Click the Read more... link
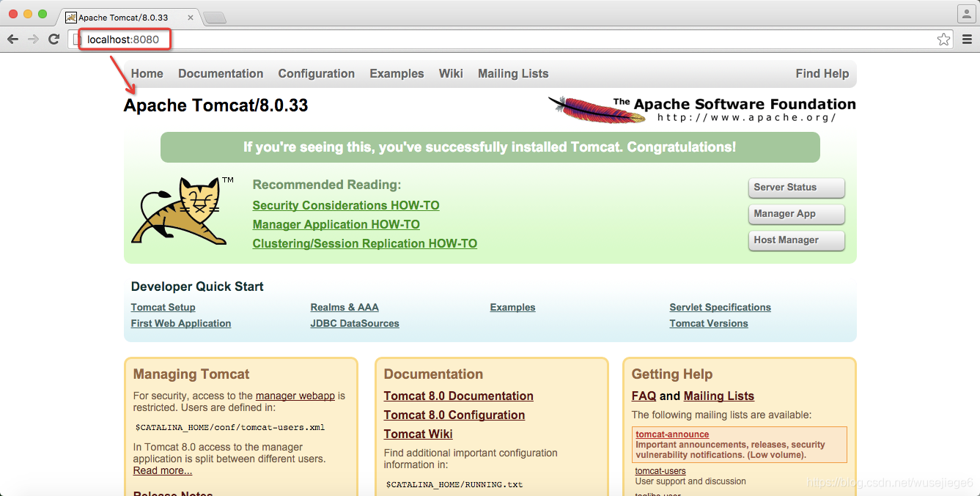Viewport: 980px width, 496px height. (163, 470)
